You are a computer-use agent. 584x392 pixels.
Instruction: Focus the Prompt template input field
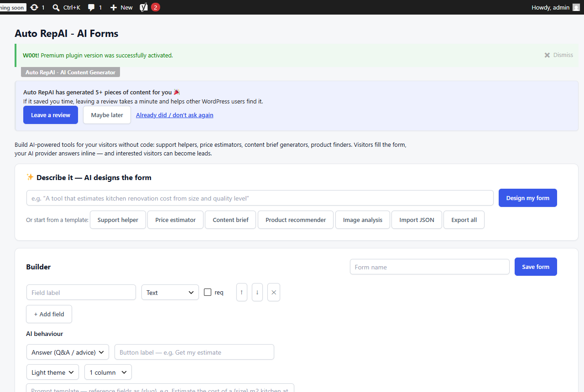click(160, 388)
